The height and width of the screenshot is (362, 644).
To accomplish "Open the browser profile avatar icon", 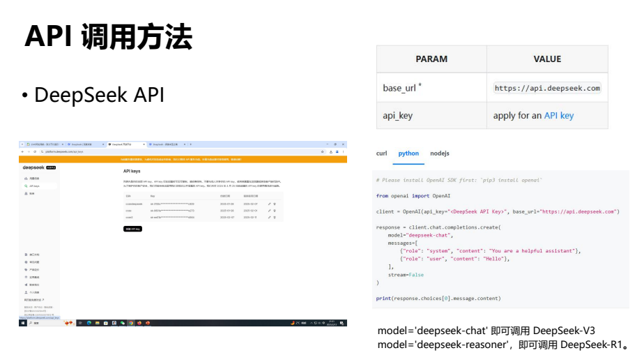I will tap(337, 151).
